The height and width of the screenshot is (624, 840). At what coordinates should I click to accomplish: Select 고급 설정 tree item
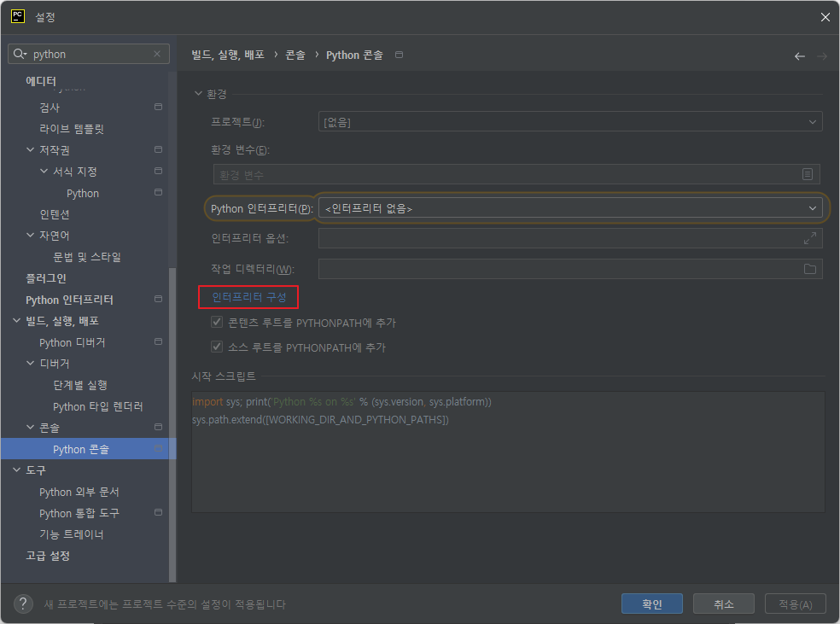pyautogui.click(x=48, y=556)
